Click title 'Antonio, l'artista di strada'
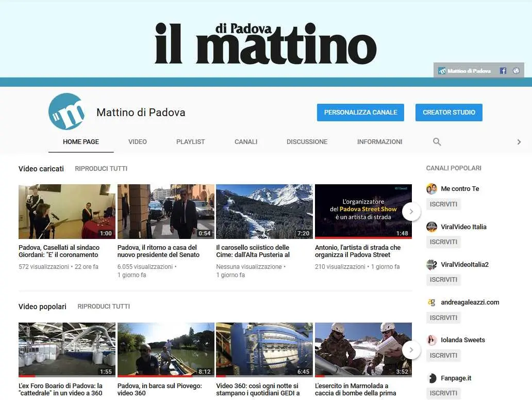The image size is (532, 400). coord(358,251)
